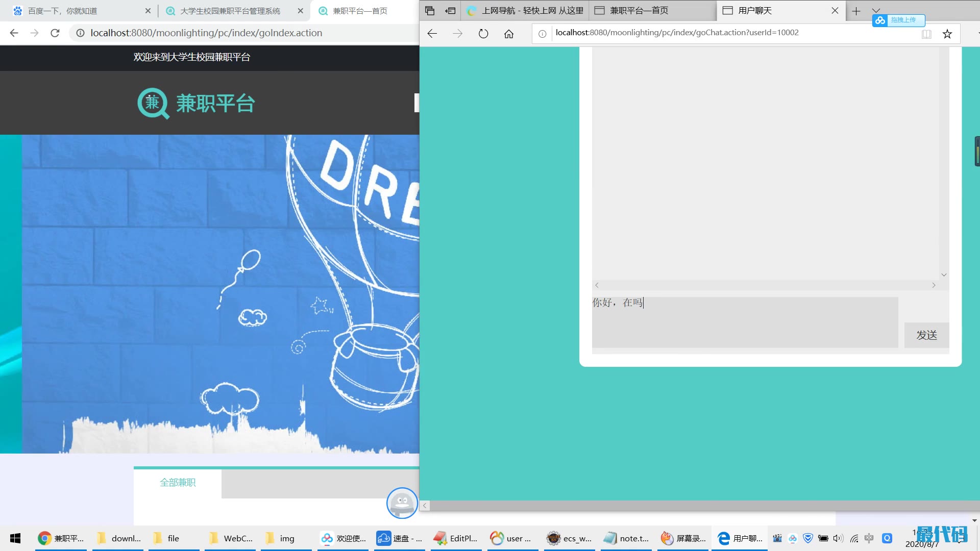
Task: Click the Edge refresh button
Action: point(483,34)
